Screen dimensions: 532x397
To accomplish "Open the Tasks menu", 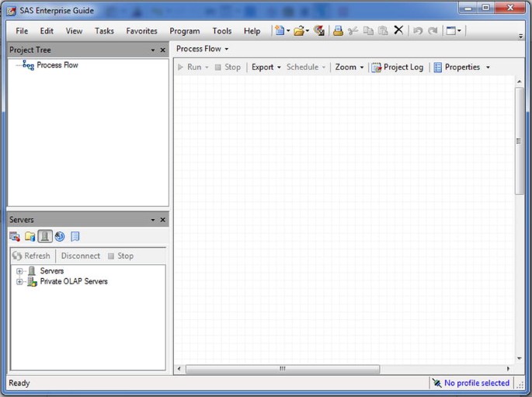I will [104, 31].
